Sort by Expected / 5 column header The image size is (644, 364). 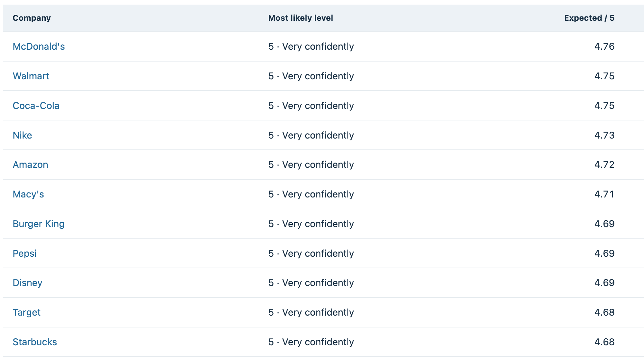(589, 18)
